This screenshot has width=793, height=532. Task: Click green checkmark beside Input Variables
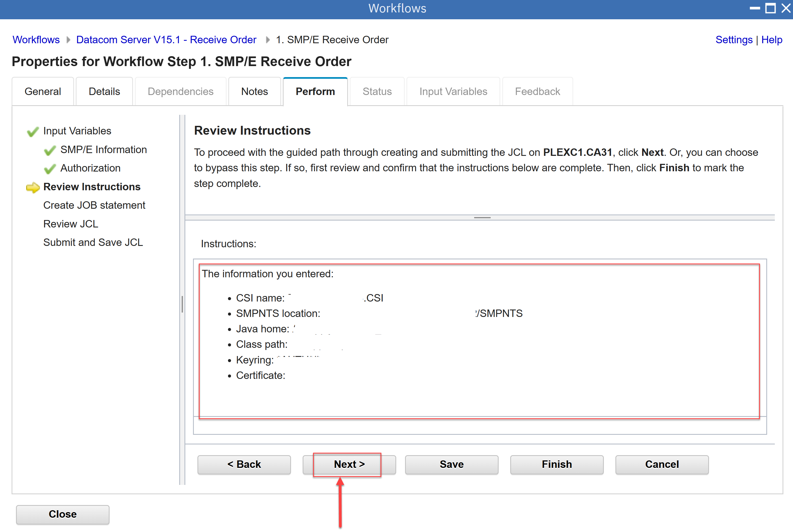pos(32,131)
